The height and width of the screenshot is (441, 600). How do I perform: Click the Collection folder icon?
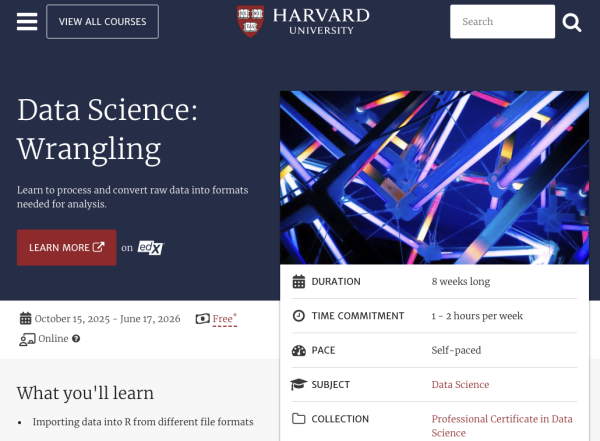pyautogui.click(x=298, y=419)
